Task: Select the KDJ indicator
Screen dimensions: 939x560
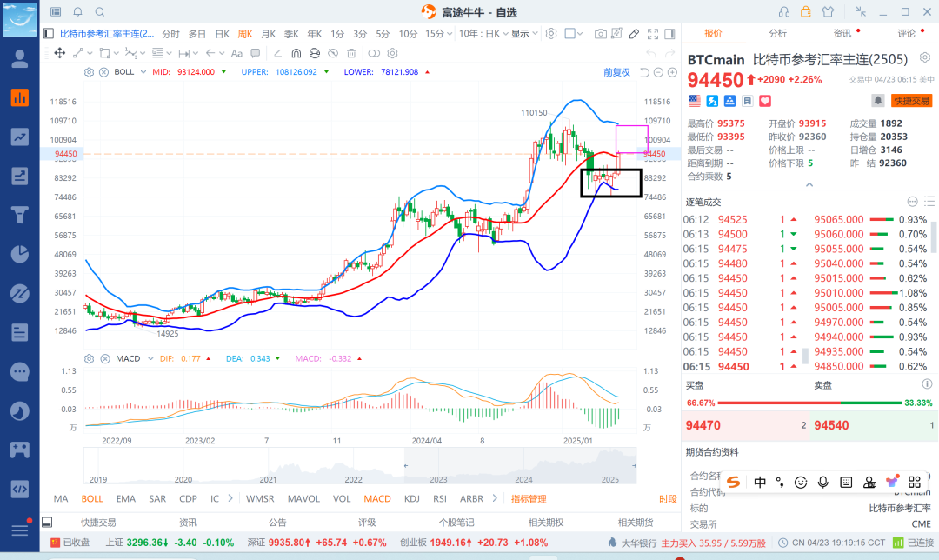Action: coord(411,499)
